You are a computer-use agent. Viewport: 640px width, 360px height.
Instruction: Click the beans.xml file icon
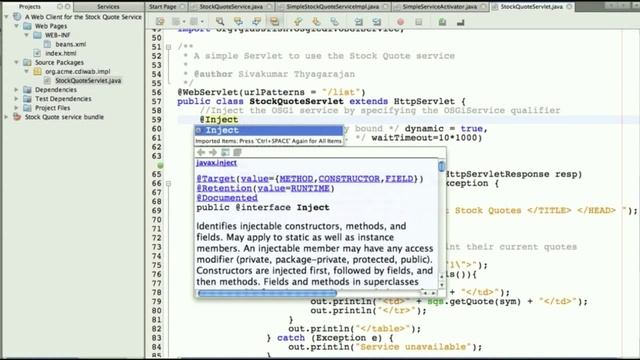click(48, 44)
